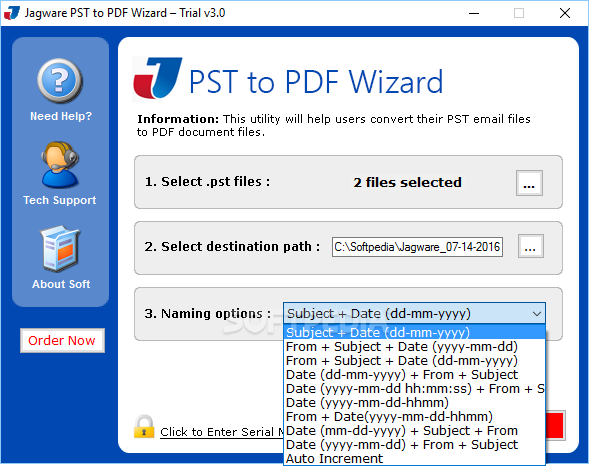The width and height of the screenshot is (589, 466).
Task: Click the About Soft box icon
Action: 60,249
